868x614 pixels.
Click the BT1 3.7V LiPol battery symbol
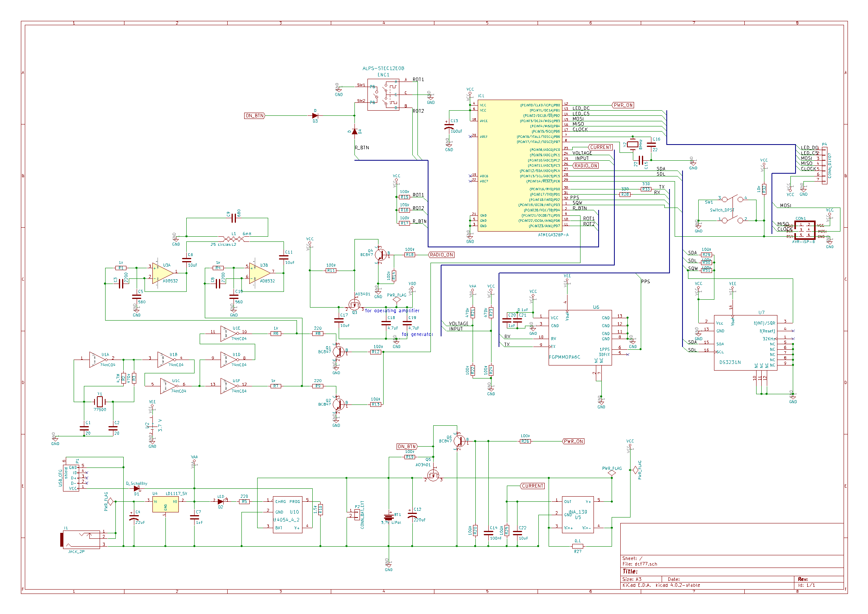pyautogui.click(x=389, y=517)
